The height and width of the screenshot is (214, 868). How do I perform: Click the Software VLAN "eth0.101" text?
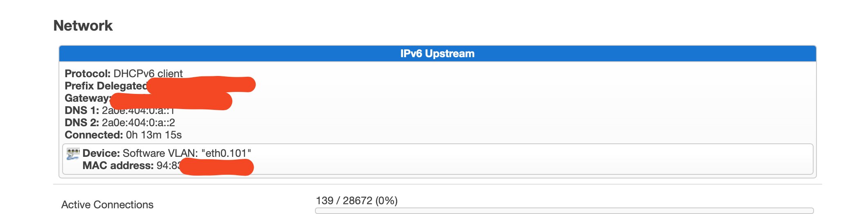tap(187, 153)
